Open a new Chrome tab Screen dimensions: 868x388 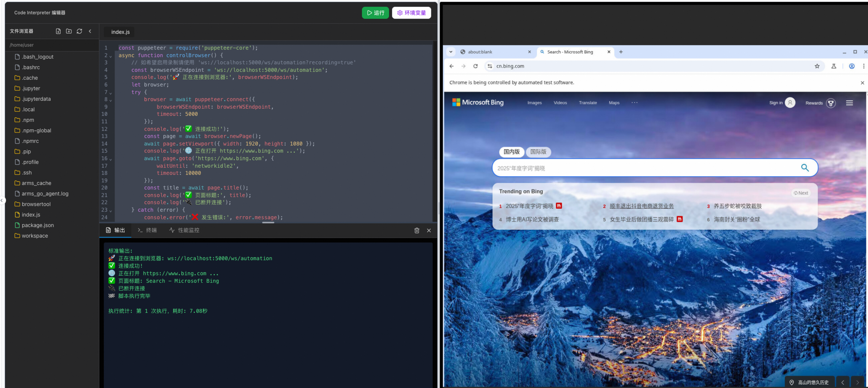tap(621, 52)
